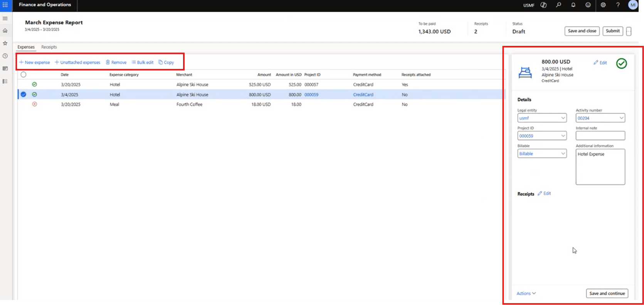Screen dimensions: 644x305
Task: Click the Submit button
Action: (x=612, y=31)
